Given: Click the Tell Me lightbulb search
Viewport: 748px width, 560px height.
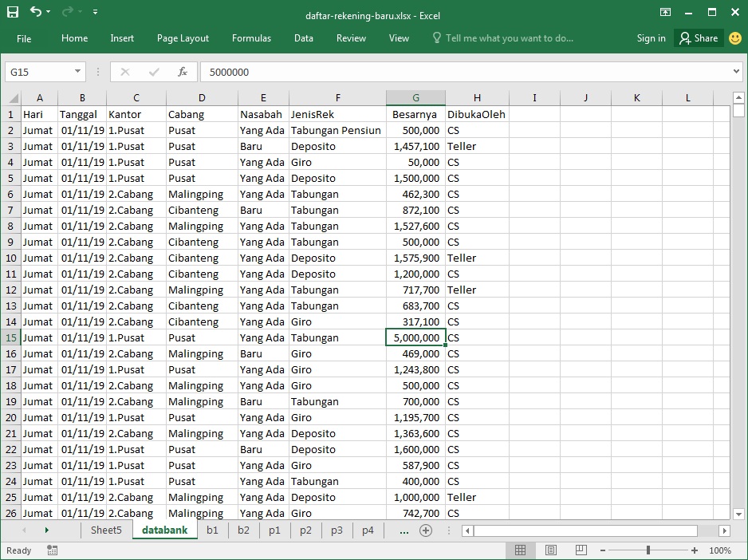Looking at the screenshot, I should tap(435, 37).
